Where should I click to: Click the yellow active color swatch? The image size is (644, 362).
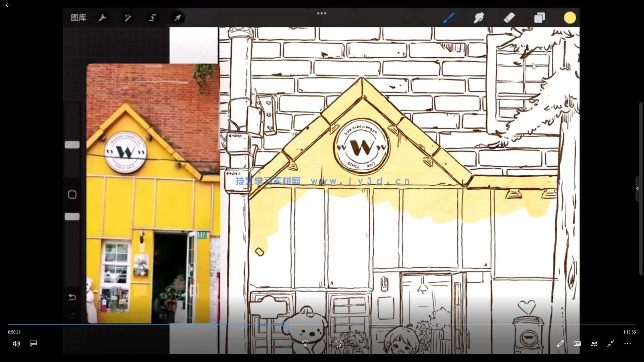(570, 17)
